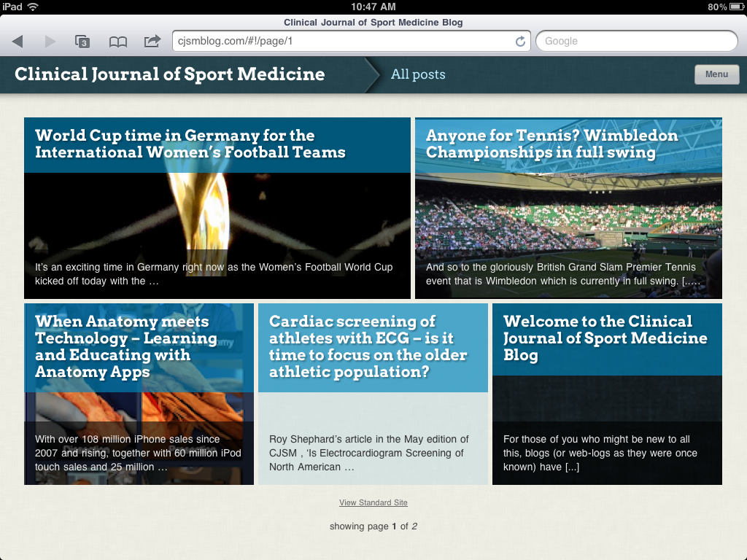Viewport: 747px width, 560px height.
Task: Open the bookmarks book icon
Action: click(117, 42)
